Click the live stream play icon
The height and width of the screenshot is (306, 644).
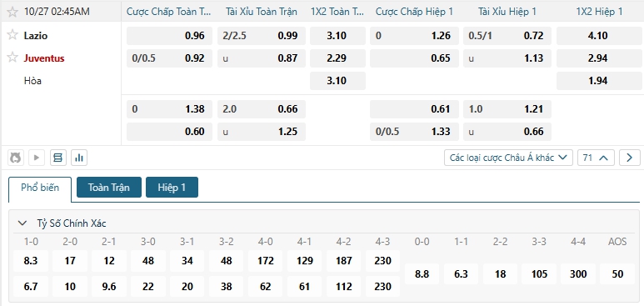coord(37,158)
